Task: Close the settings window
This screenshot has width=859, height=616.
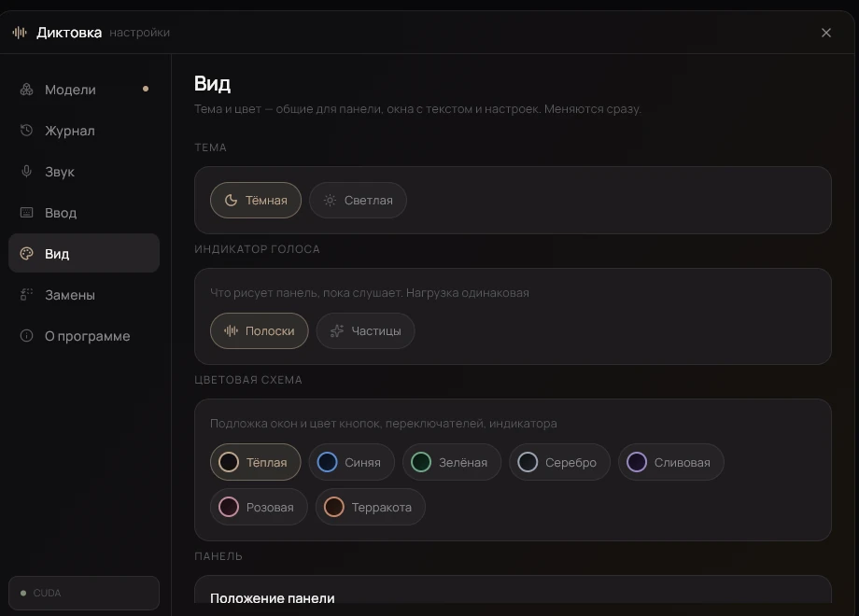Action: click(826, 33)
